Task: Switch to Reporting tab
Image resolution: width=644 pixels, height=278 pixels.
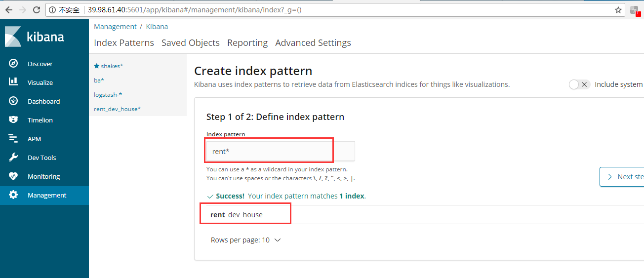Action: click(x=247, y=43)
